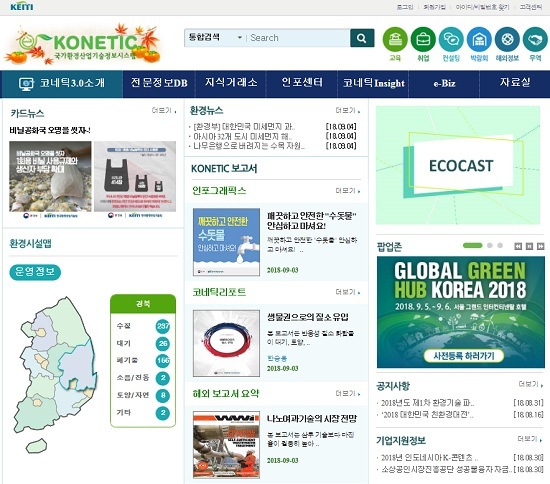The height and width of the screenshot is (484, 550).
Task: Open the 자료실 menu
Action: coord(515,83)
